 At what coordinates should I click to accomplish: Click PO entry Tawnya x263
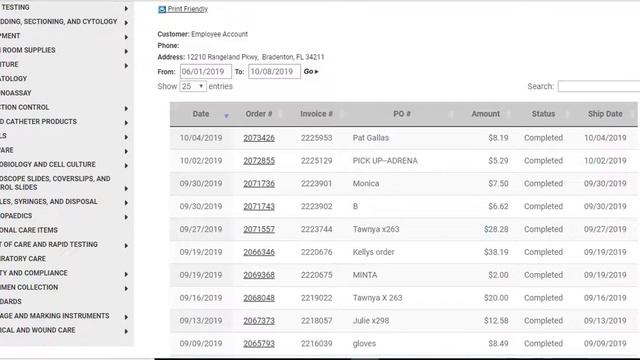(x=376, y=229)
